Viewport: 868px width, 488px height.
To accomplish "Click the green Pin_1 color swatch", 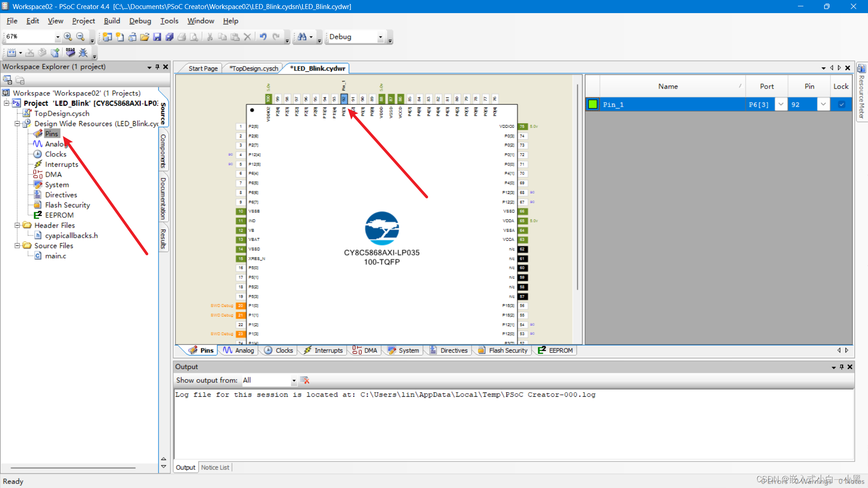I will coord(592,104).
